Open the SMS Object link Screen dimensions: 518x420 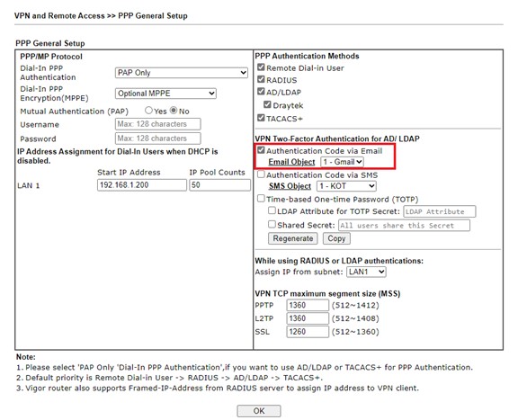(290, 186)
